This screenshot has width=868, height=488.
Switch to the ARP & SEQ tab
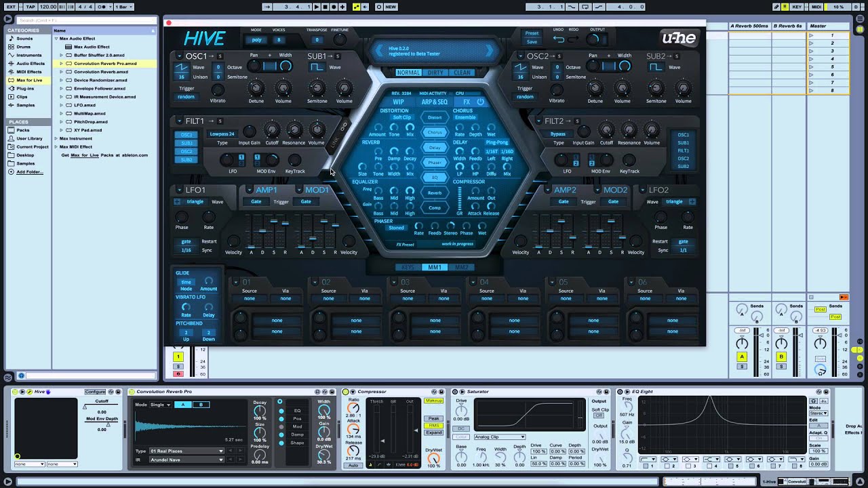click(x=435, y=102)
